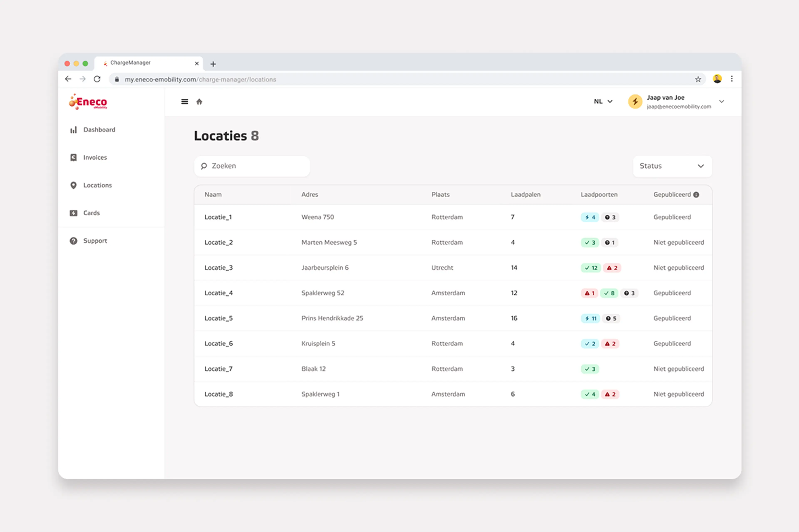Screen dimensions: 799x532
Task: Sort by the Naam column header
Action: coord(213,195)
